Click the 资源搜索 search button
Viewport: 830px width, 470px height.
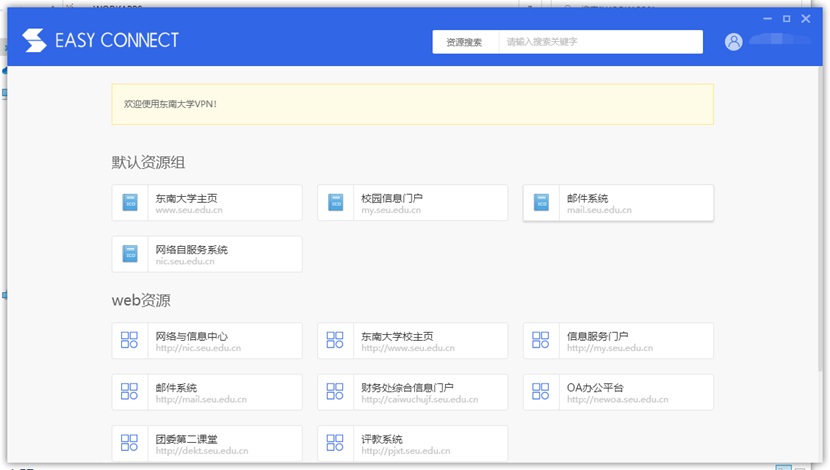point(465,42)
